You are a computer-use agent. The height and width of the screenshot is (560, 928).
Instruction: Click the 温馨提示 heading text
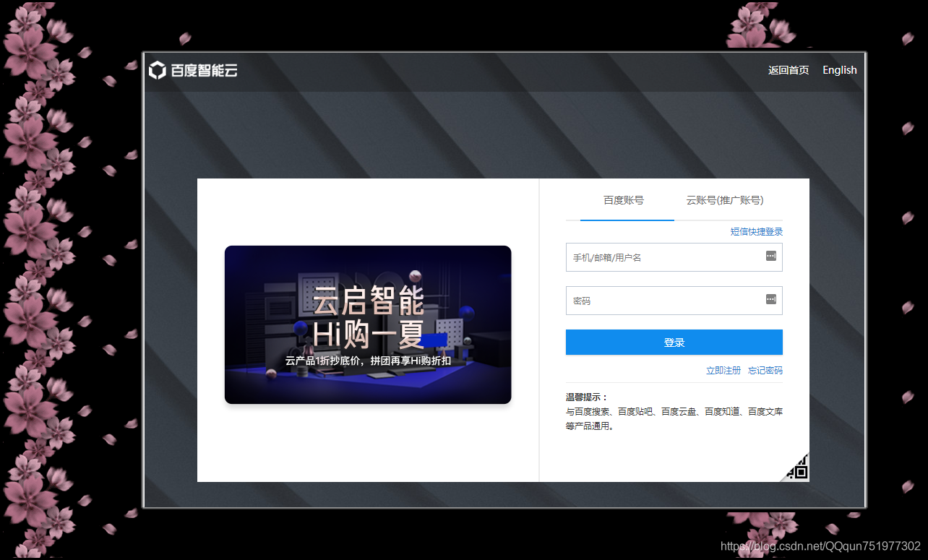pyautogui.click(x=587, y=397)
